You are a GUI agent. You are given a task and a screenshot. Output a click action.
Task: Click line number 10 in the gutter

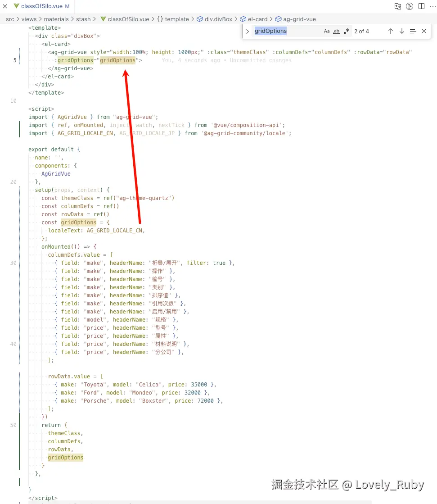pyautogui.click(x=13, y=100)
